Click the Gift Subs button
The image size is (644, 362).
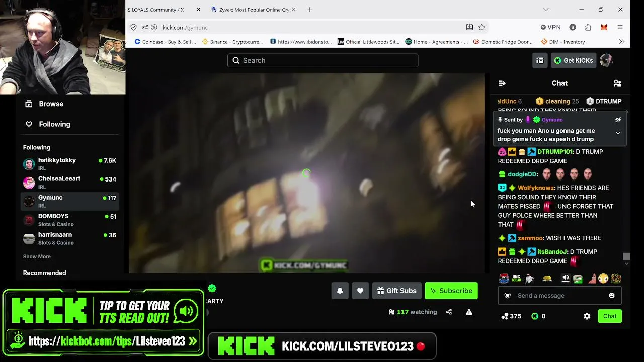[396, 291]
